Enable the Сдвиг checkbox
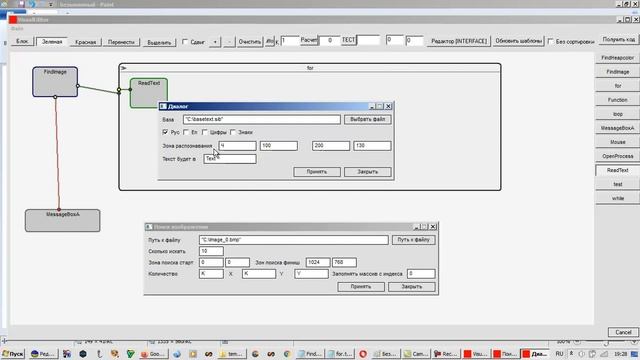The image size is (640, 360). point(185,42)
